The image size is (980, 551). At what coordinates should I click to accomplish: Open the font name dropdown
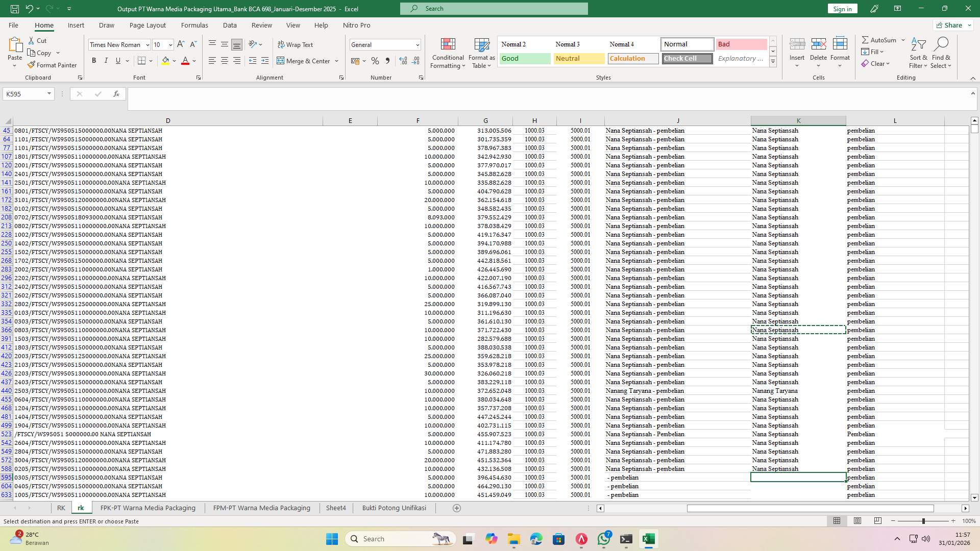[147, 44]
